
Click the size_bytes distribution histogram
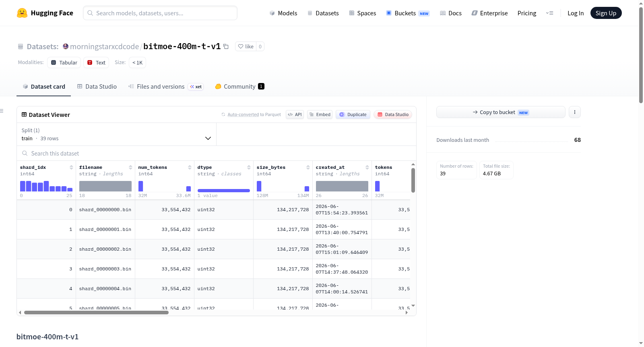coord(283,186)
